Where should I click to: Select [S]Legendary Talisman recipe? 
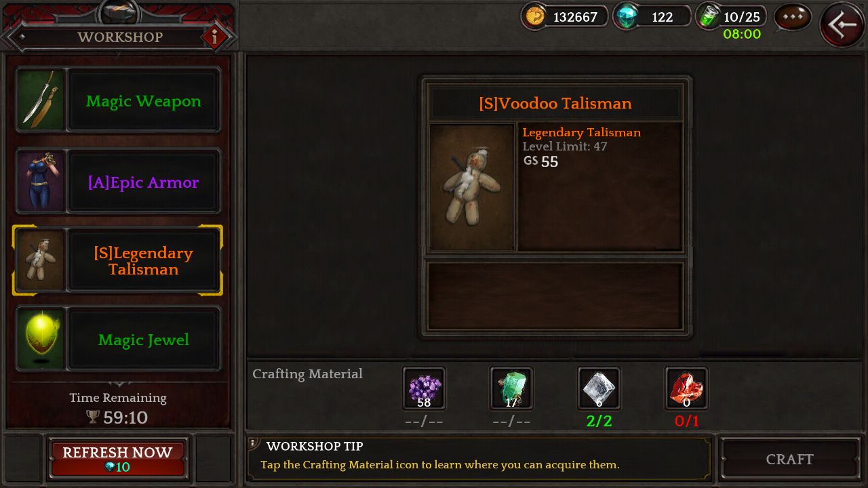coord(118,261)
